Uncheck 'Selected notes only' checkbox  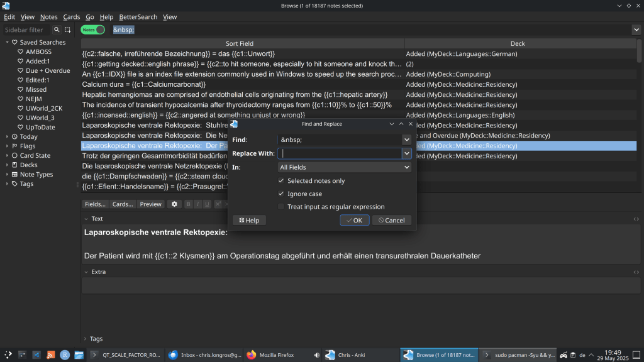point(281,181)
